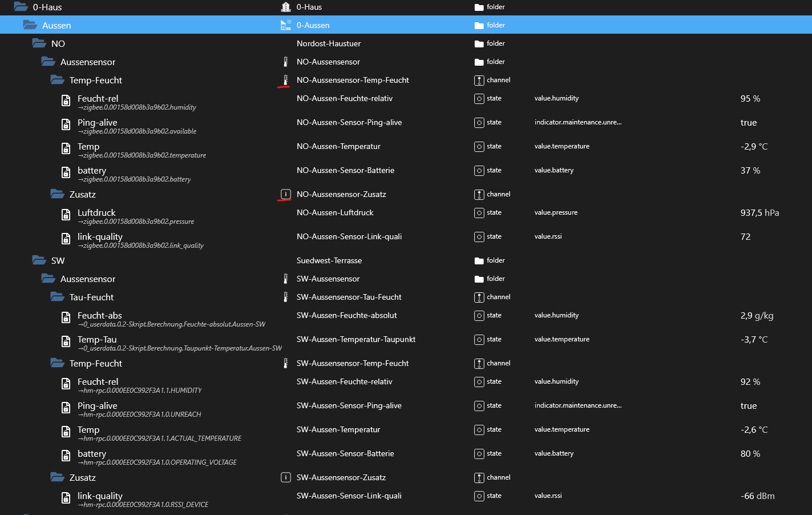Click the file icon of Feucht-abs state
This screenshot has height=515, width=812.
coord(66,318)
